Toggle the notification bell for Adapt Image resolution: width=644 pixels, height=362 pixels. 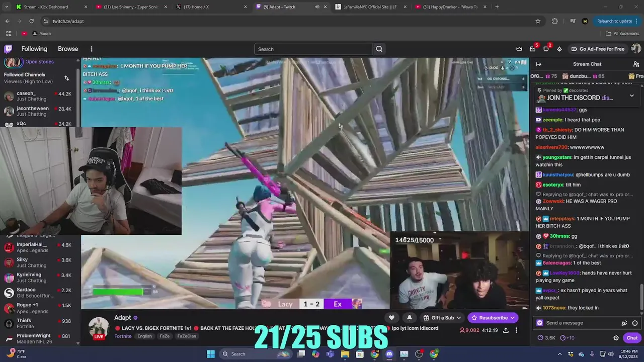(x=409, y=318)
